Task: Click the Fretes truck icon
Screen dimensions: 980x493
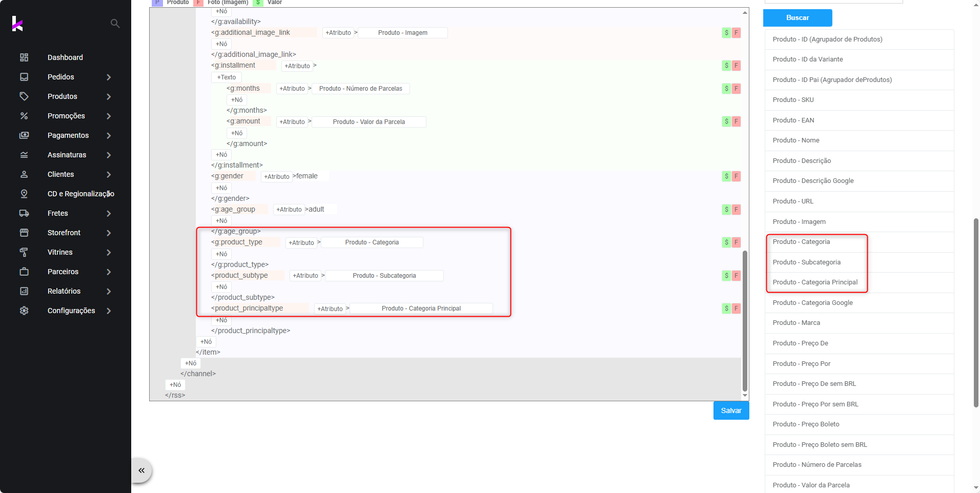Action: click(x=24, y=213)
